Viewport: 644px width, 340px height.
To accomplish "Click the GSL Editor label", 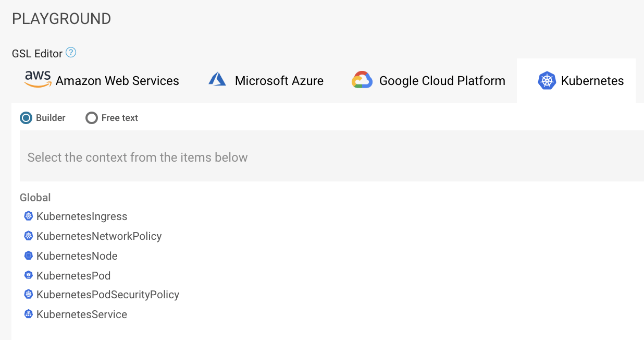I will click(37, 53).
